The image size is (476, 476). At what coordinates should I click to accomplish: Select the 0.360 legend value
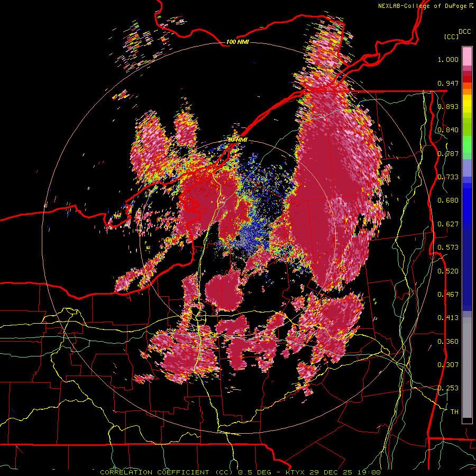pyautogui.click(x=448, y=342)
